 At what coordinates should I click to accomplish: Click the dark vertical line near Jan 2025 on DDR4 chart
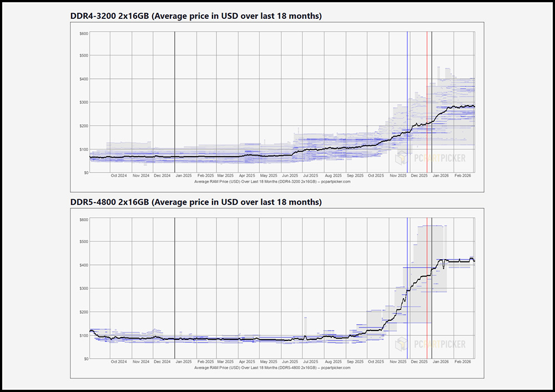click(175, 100)
